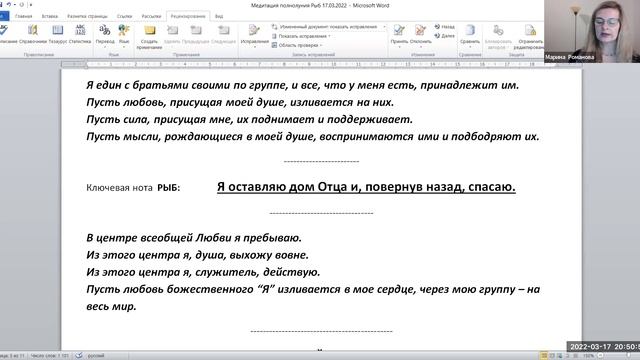The image size is (640, 360).
Task: Open the Разметка страницы tab
Action: click(x=87, y=16)
